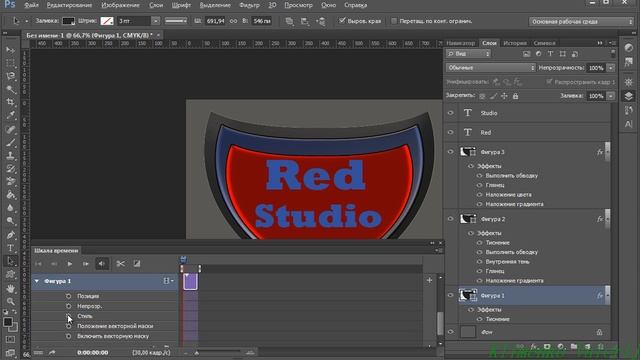Click the timeline add media plus icon
Screen dimensions: 640x360
tap(429, 280)
